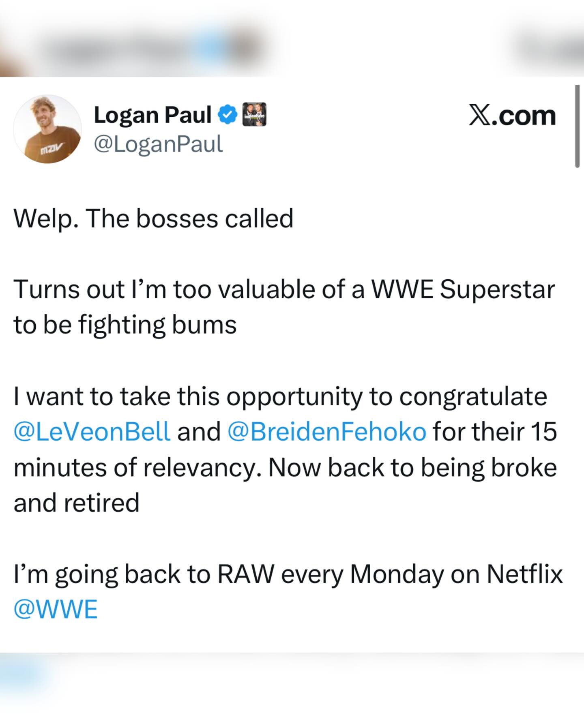Click the "Welp. The bosses called" line

[x=153, y=218]
